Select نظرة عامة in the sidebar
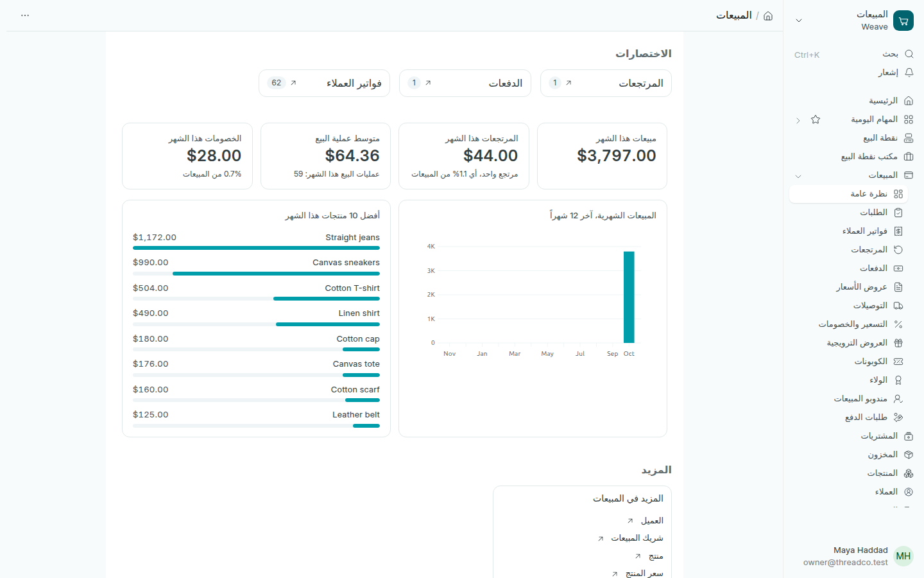Screen dimensions: 924x578 click(x=848, y=194)
